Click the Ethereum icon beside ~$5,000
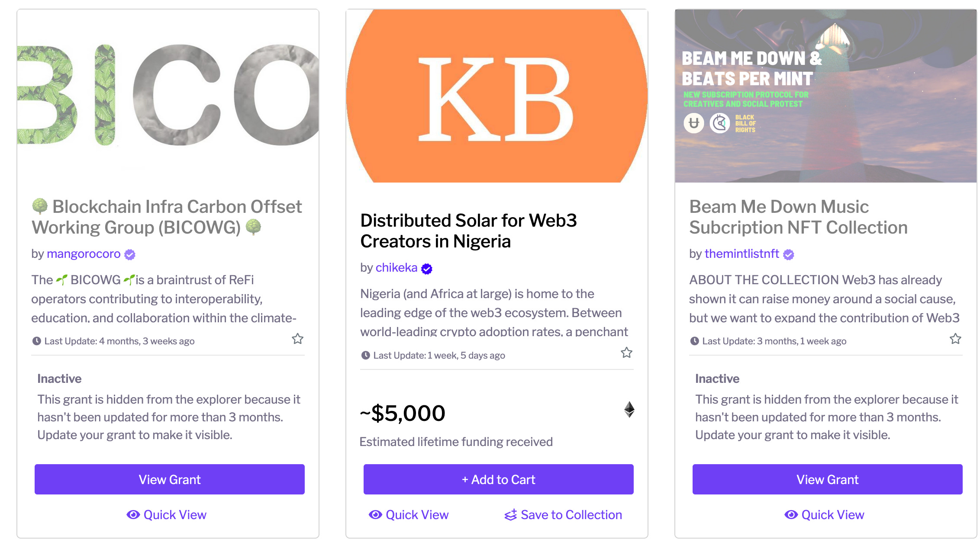Screen dimensions: 980x552 629,409
